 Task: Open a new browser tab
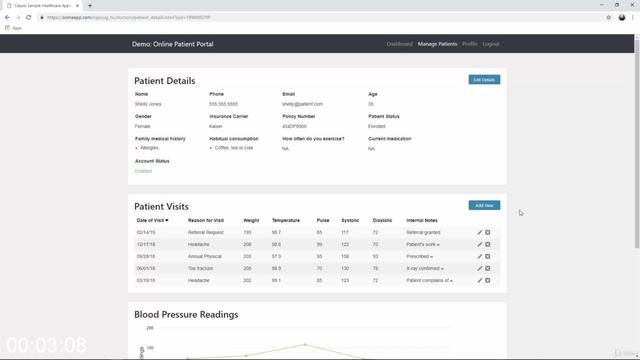click(x=90, y=6)
